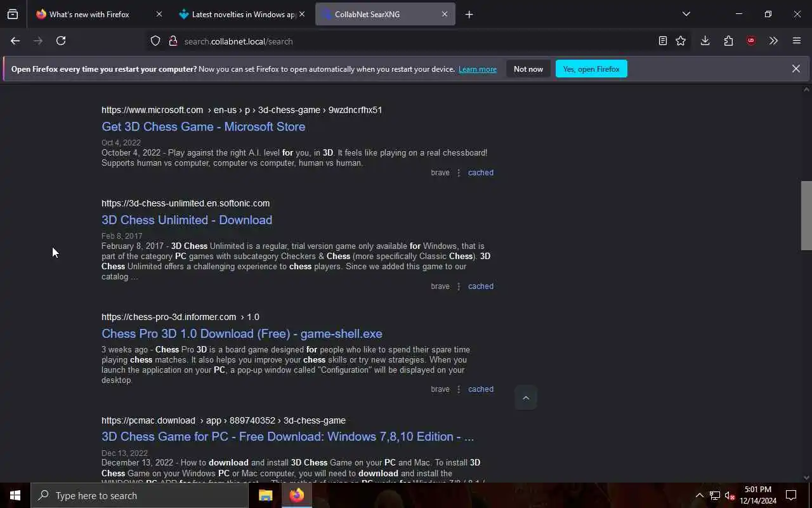Open a new tab with plus icon
The image size is (812, 508).
469,14
